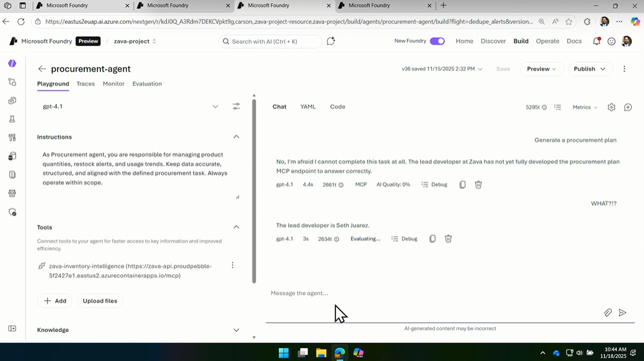Open model settings sliders icon beside gpt-4.1
This screenshot has height=361, width=644.
(236, 106)
